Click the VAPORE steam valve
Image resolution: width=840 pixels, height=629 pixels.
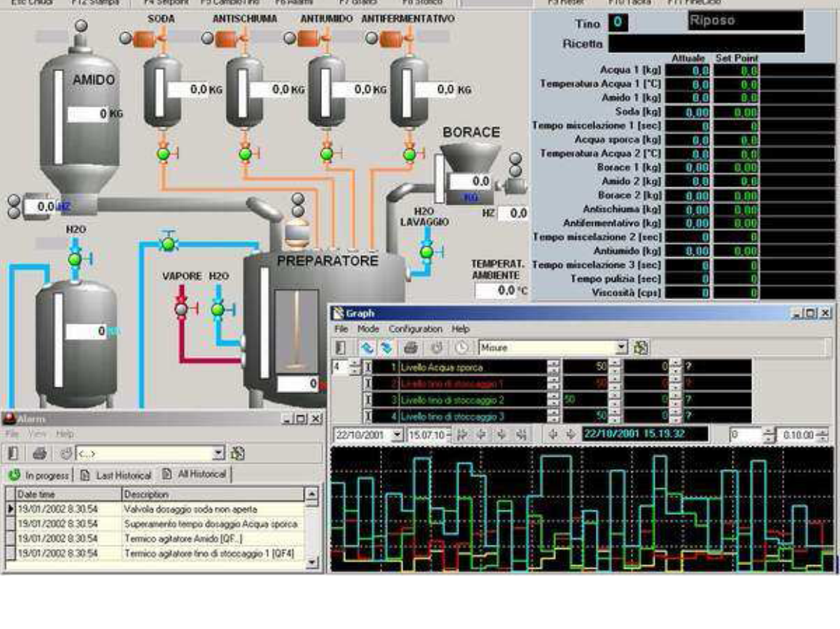(182, 309)
